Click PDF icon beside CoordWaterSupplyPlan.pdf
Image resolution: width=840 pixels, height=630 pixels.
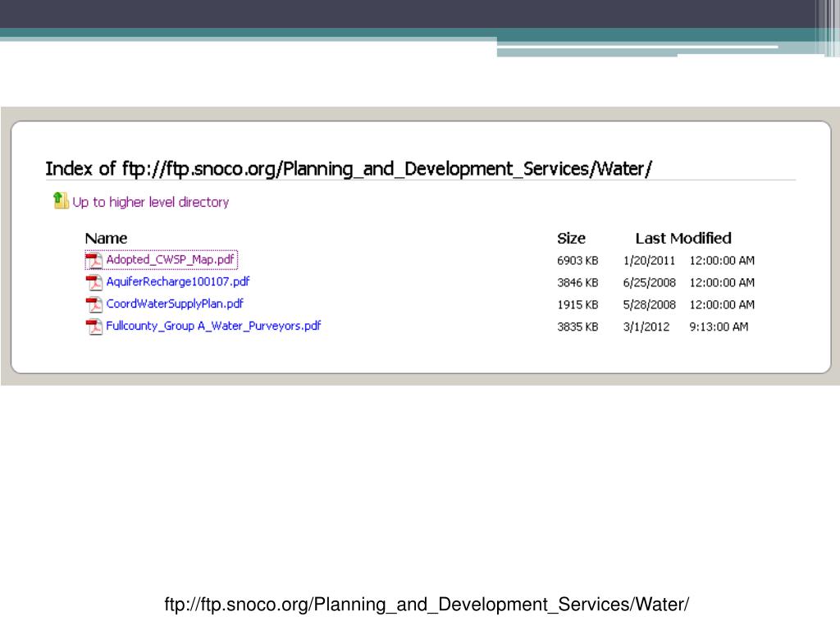(x=94, y=304)
